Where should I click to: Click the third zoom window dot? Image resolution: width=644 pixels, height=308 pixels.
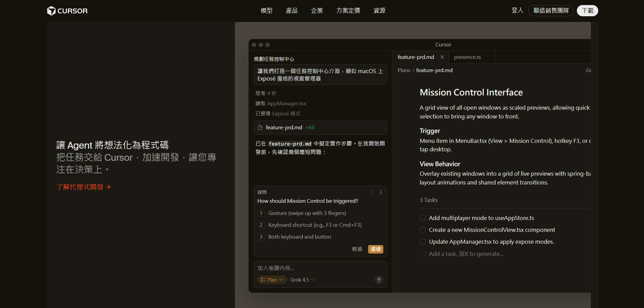267,45
